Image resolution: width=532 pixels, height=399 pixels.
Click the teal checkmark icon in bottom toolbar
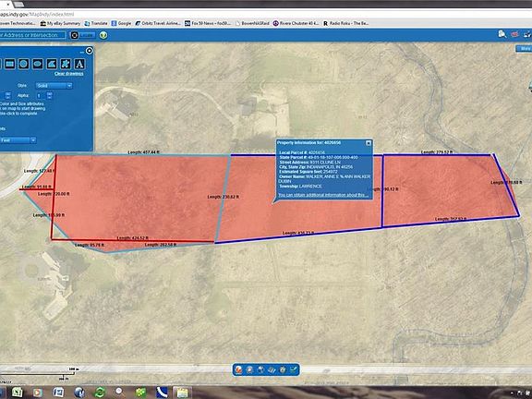point(294,369)
